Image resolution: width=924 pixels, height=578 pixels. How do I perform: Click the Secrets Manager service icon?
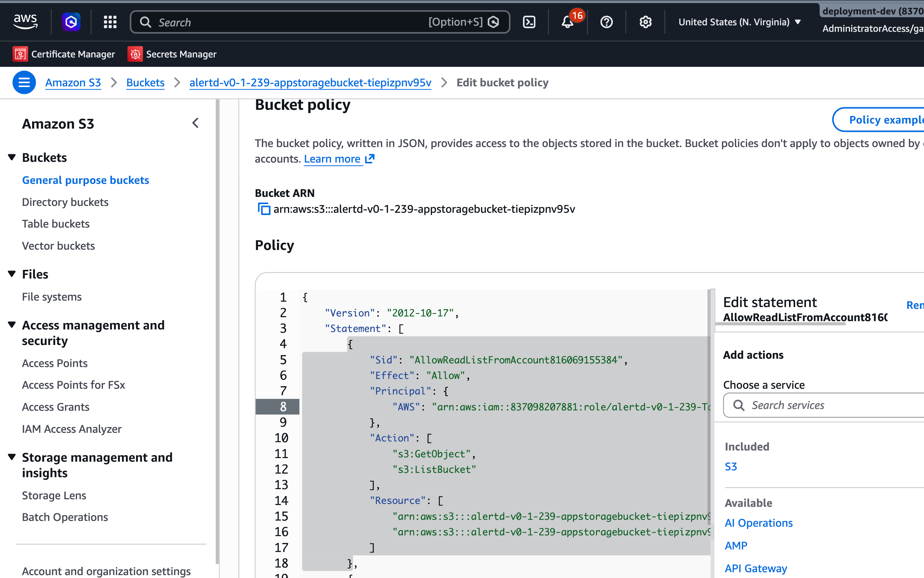[x=135, y=54]
